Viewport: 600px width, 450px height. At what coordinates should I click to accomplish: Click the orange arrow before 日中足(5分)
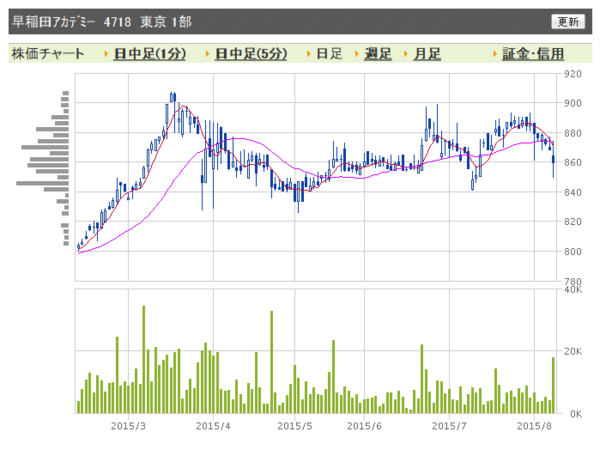pyautogui.click(x=206, y=54)
